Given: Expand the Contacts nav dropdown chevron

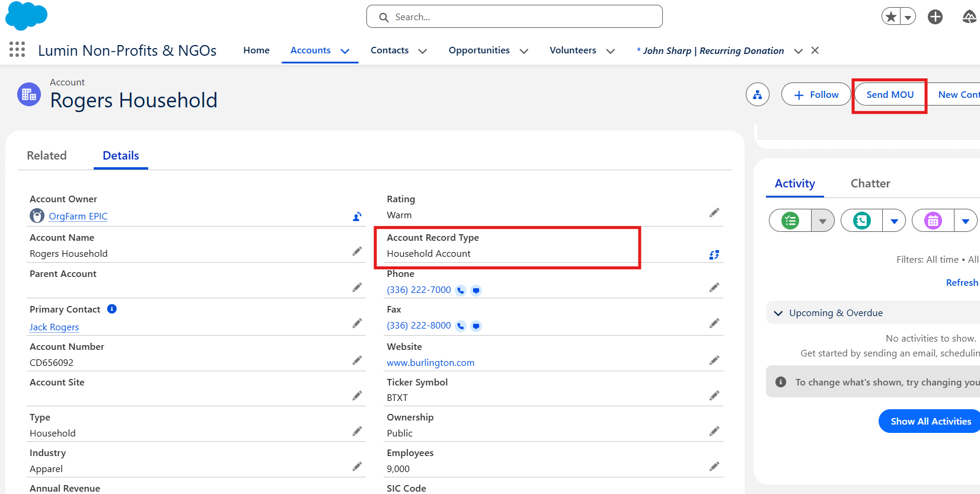Looking at the screenshot, I should coord(423,51).
